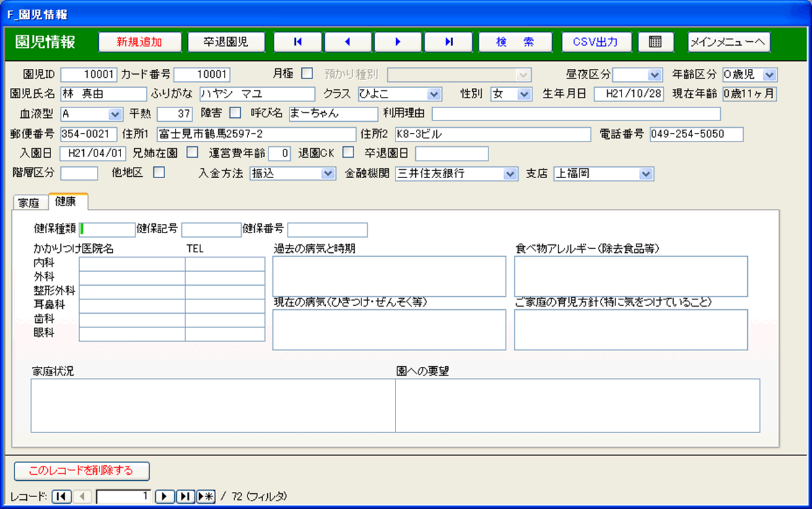Image resolution: width=812 pixels, height=509 pixels.
Task: Enable the 障害 checkbox
Action: pos(234,113)
